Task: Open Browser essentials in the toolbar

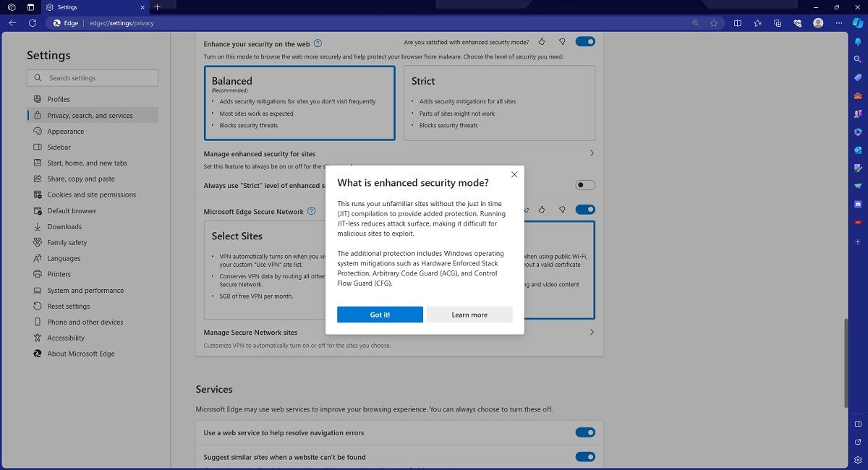Action: pyautogui.click(x=797, y=23)
